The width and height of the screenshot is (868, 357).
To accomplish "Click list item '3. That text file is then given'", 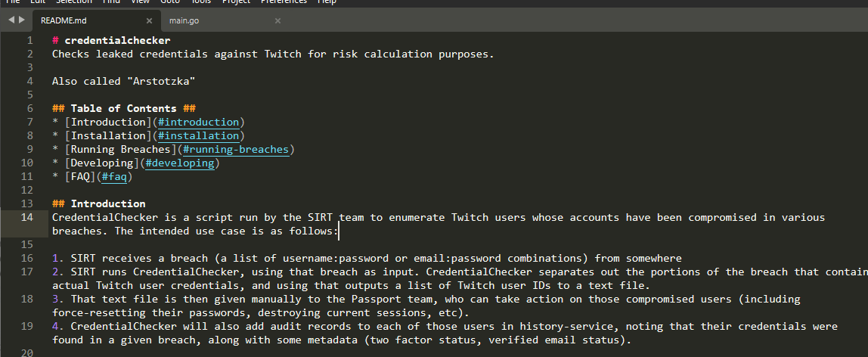I will pos(426,306).
